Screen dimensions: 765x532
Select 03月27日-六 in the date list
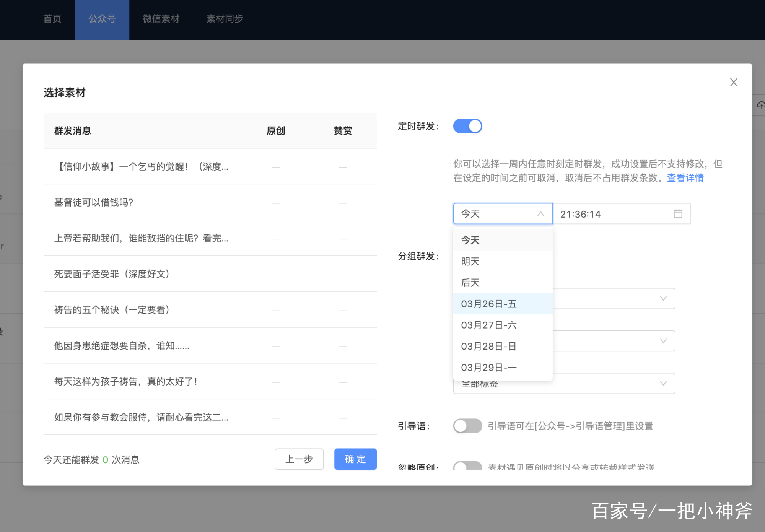tap(489, 325)
